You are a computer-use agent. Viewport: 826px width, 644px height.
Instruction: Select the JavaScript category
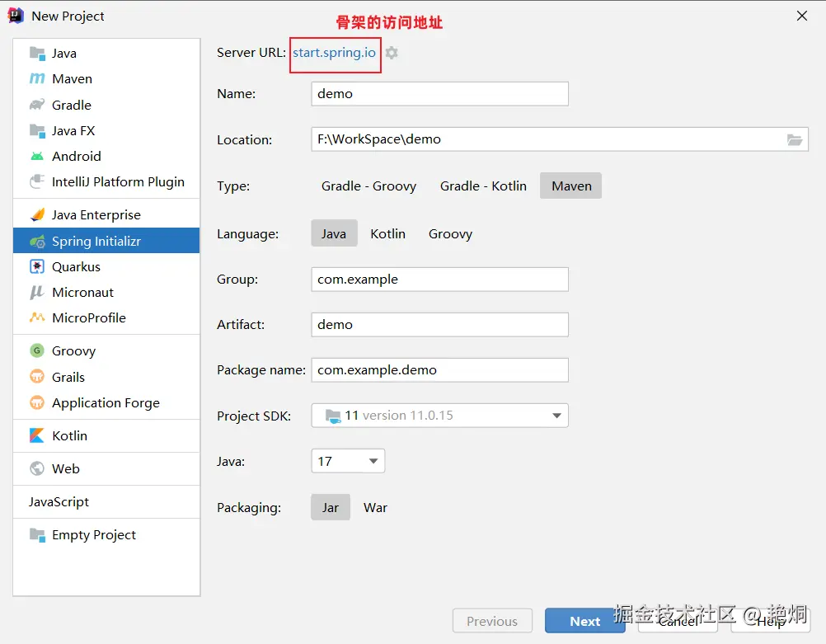[x=106, y=501]
